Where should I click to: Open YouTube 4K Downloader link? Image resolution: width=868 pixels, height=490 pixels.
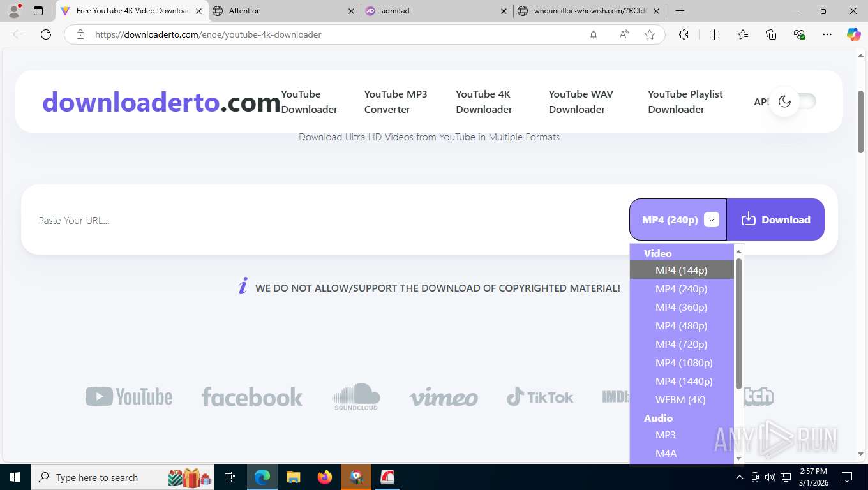coord(484,101)
